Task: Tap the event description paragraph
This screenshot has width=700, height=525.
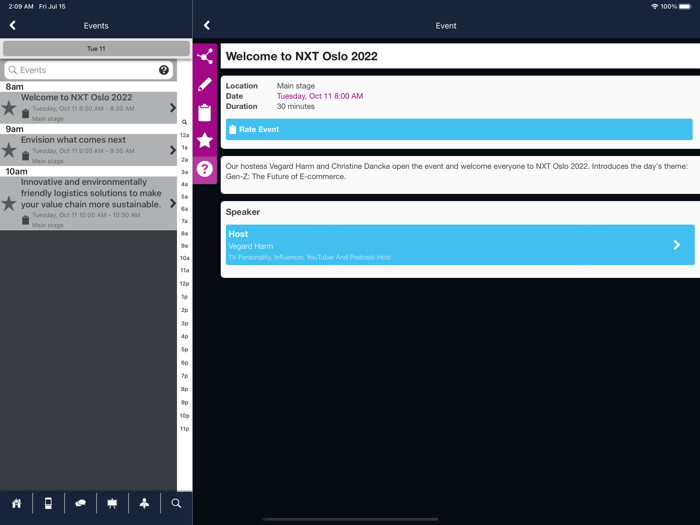Action: (x=457, y=171)
